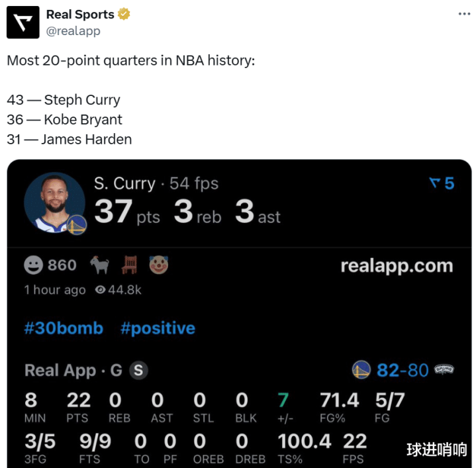Image resolution: width=476 pixels, height=468 pixels.
Task: Click the goat emoji reaction
Action: (100, 265)
